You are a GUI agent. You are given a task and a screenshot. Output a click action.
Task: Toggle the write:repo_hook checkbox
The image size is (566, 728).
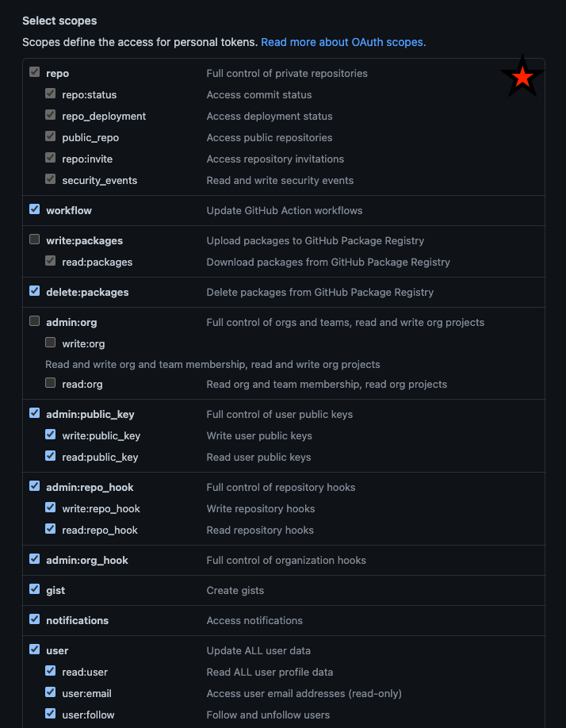[50, 507]
